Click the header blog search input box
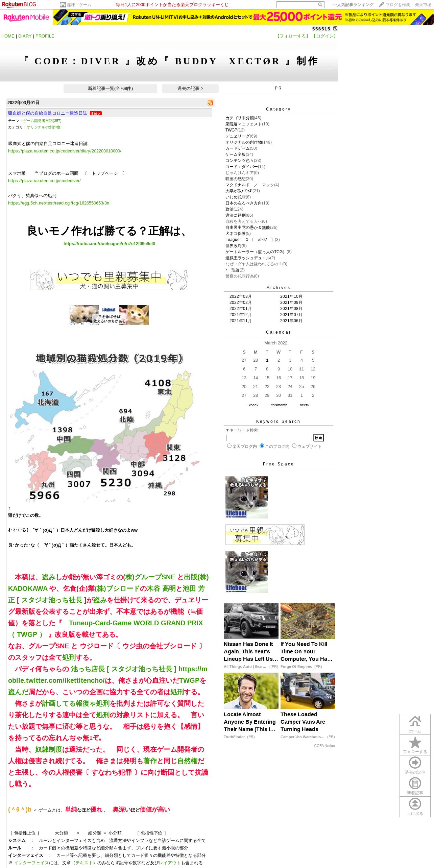Image resolution: width=434 pixels, height=868 pixels. coord(297,5)
